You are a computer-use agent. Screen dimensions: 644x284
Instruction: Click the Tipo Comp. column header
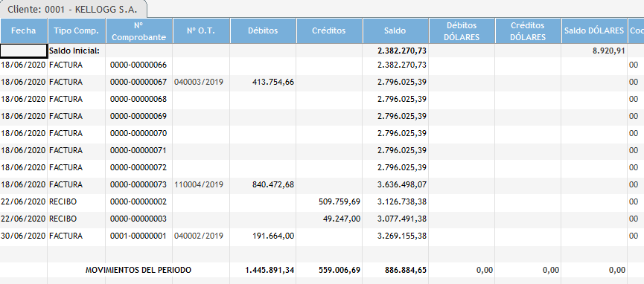coord(77,30)
